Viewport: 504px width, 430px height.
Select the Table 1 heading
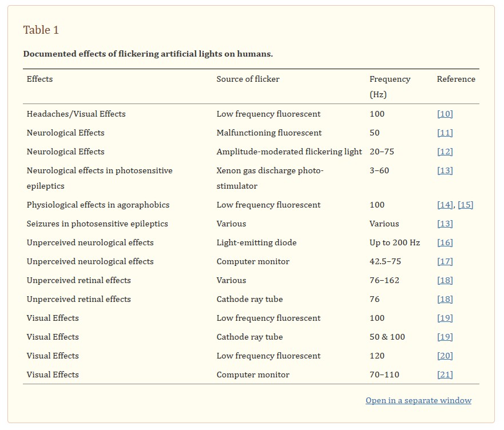pyautogui.click(x=41, y=30)
